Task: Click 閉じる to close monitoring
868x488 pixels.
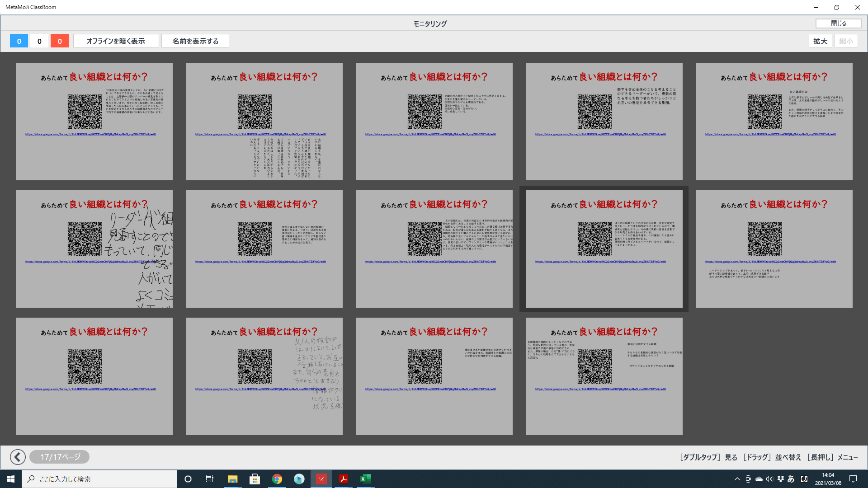Action: click(x=838, y=23)
